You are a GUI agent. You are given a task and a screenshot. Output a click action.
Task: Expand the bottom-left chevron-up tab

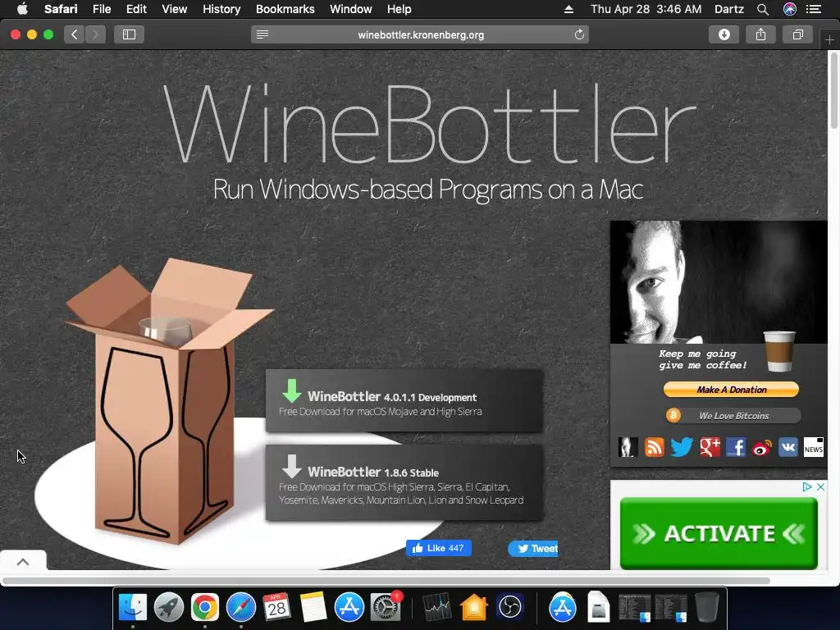tap(23, 561)
